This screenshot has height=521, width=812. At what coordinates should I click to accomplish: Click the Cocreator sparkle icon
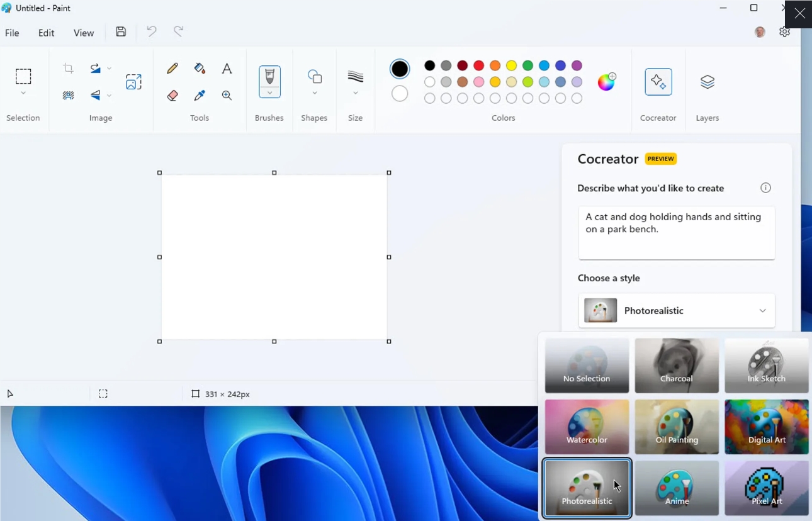point(658,82)
